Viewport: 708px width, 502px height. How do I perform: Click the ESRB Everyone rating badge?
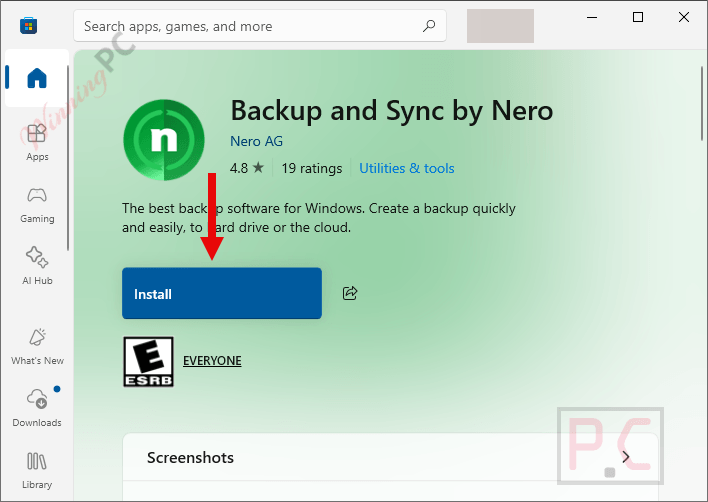149,362
